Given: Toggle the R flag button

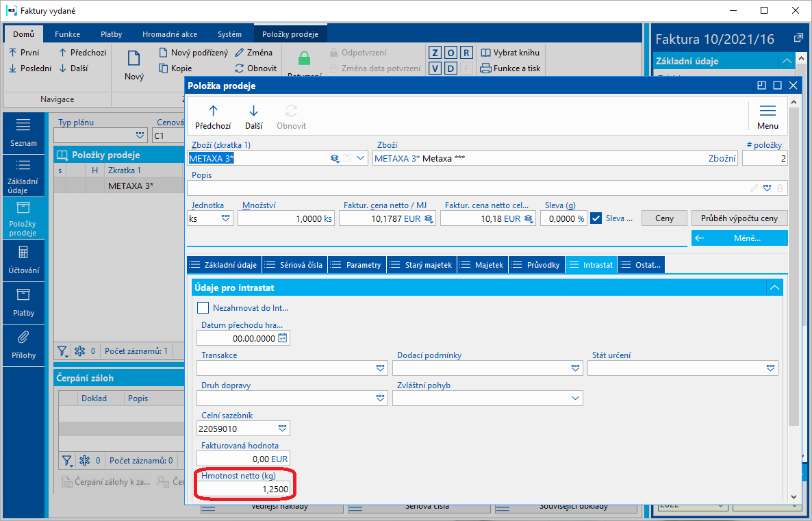Looking at the screenshot, I should (466, 52).
